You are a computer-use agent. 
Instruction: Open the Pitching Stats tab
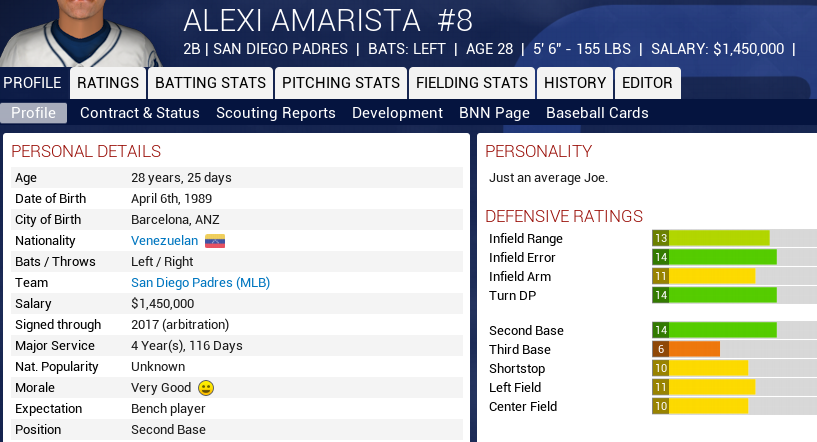340,83
